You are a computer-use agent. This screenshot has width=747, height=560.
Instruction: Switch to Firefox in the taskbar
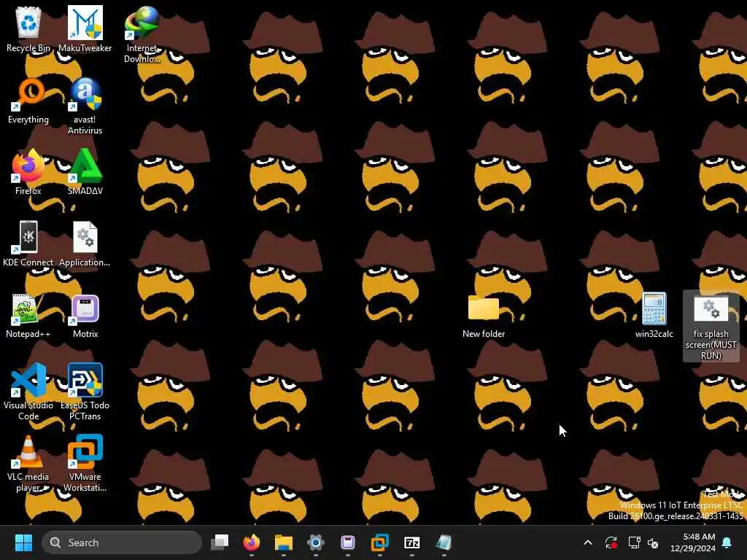point(252,542)
